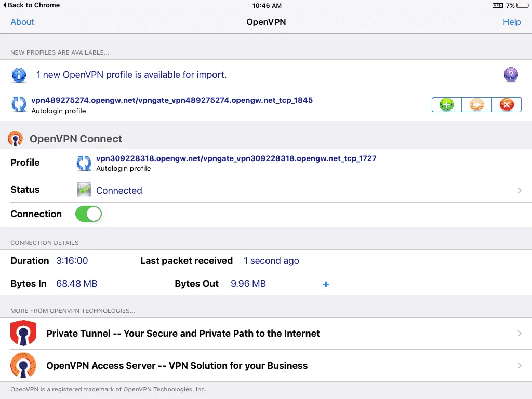Tap the blue info icon
532x399 pixels.
point(19,75)
